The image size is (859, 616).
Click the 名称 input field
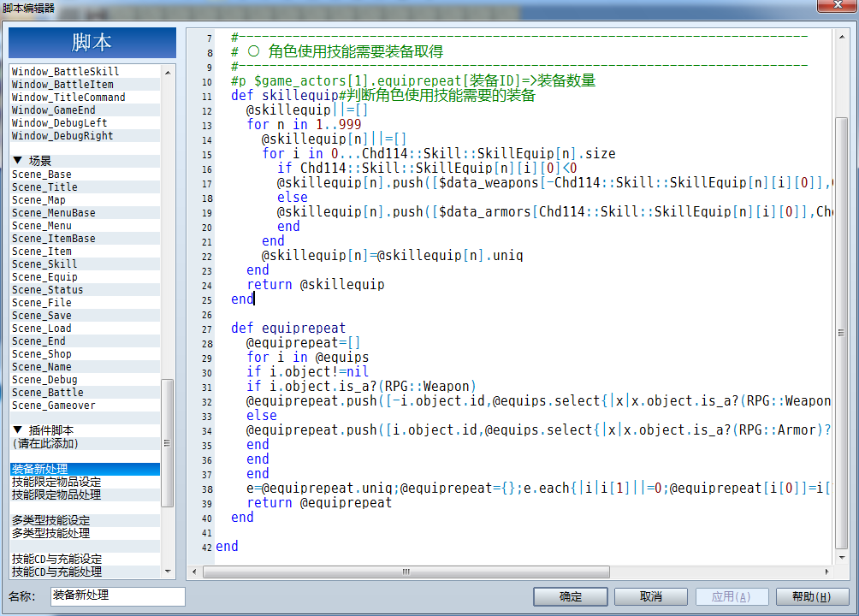coord(118,595)
